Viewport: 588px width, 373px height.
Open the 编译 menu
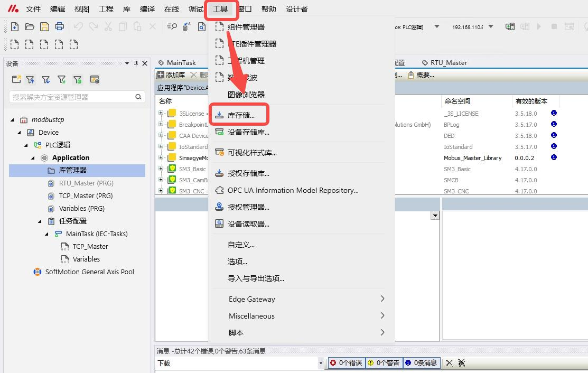click(147, 9)
